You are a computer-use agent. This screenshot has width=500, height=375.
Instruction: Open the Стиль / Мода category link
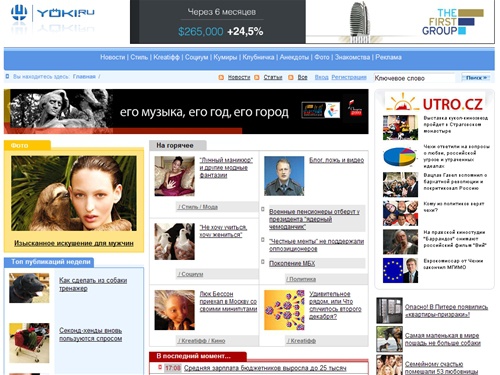click(x=198, y=207)
